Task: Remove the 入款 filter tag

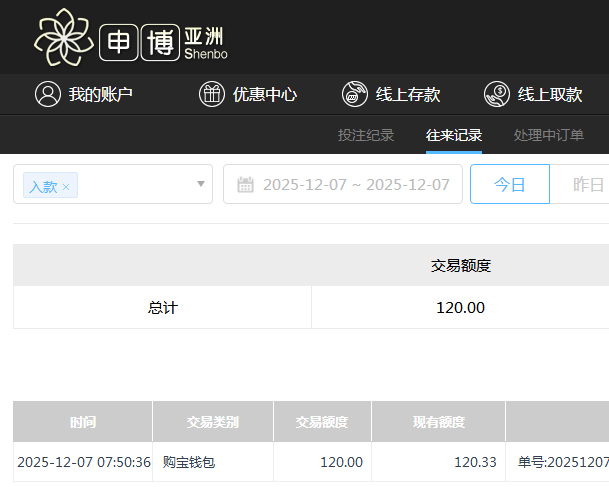Action: click(x=66, y=187)
